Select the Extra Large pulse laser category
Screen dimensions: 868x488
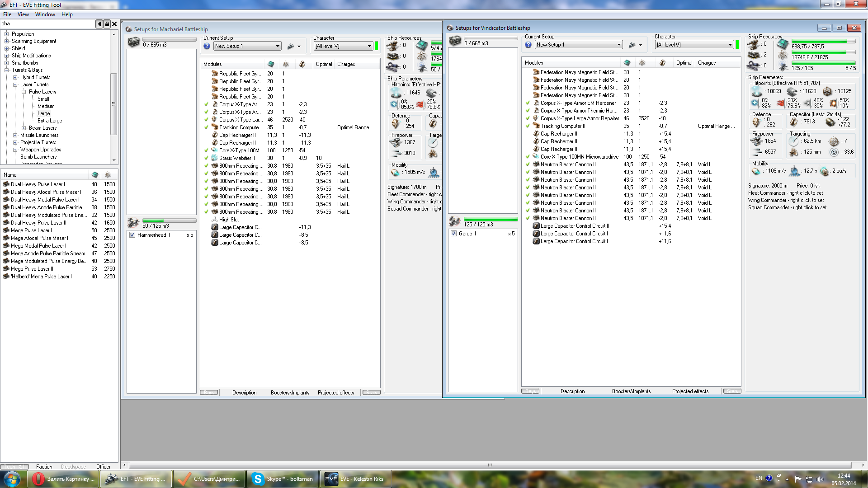[50, 121]
